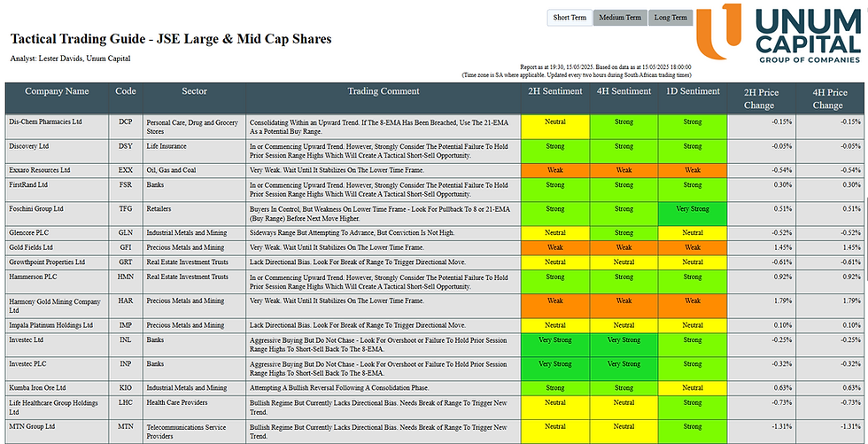Switch to the Short Term tab
This screenshot has width=868, height=444.
tap(570, 18)
